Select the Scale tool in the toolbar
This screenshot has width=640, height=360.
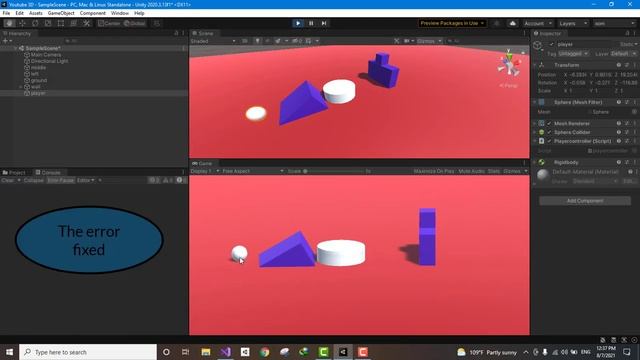(48, 23)
